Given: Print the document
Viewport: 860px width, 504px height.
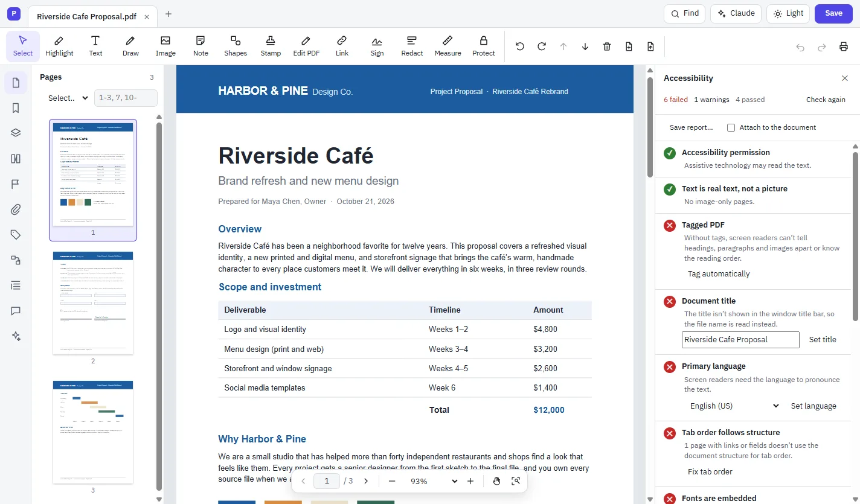Looking at the screenshot, I should [x=844, y=47].
